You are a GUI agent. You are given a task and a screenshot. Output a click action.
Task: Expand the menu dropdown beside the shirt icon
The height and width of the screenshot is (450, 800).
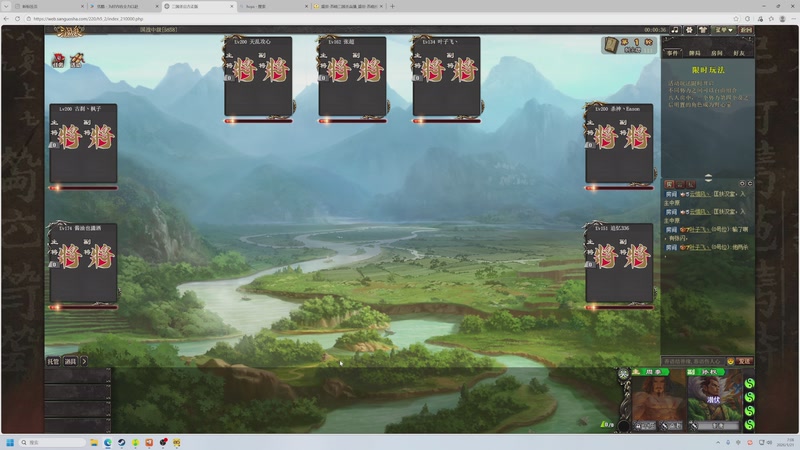(724, 30)
